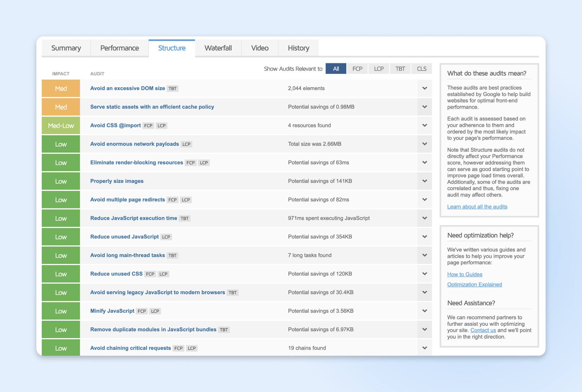This screenshot has height=392, width=582.
Task: Expand the Avoid an excessive DOM size row
Action: pos(424,88)
